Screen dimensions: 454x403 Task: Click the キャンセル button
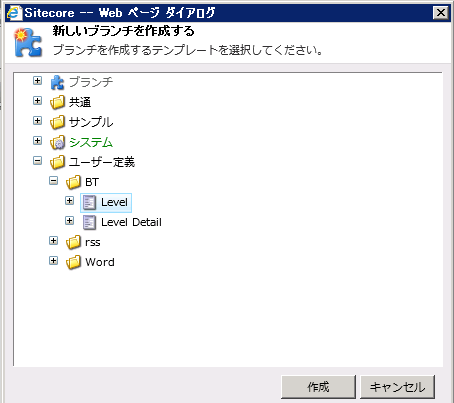coord(397,387)
